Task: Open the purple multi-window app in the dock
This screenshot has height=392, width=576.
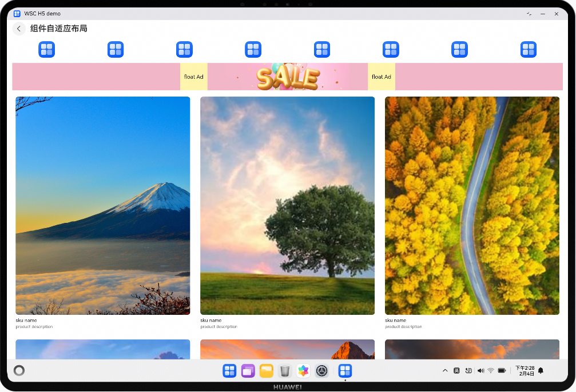Action: click(248, 371)
